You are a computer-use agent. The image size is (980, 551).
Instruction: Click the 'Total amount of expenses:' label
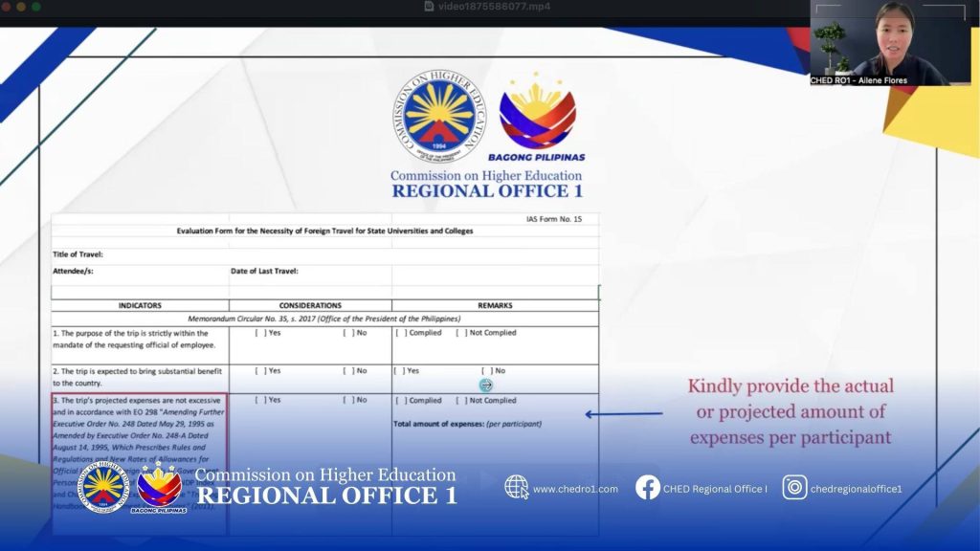(x=438, y=424)
